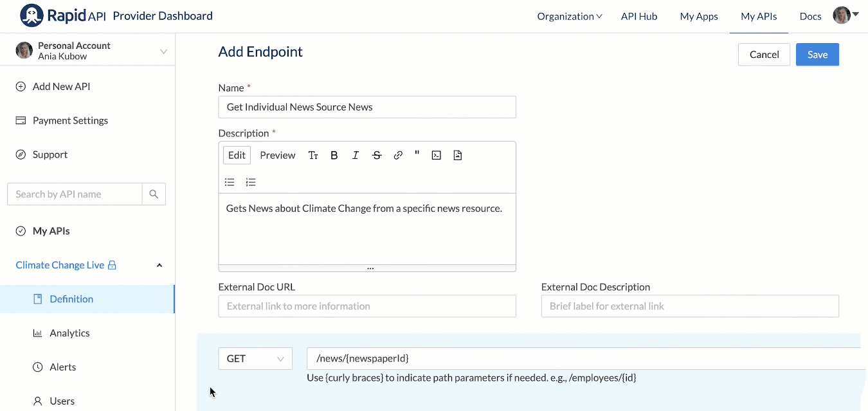Select Climate Change Live API
Screen dimensions: 868x411
pos(60,265)
